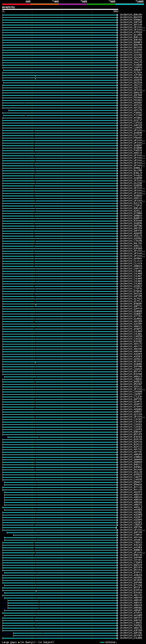Select the UniRef100_Q9SAQ0 label
The height and width of the screenshot is (644, 146).
(131, 103)
